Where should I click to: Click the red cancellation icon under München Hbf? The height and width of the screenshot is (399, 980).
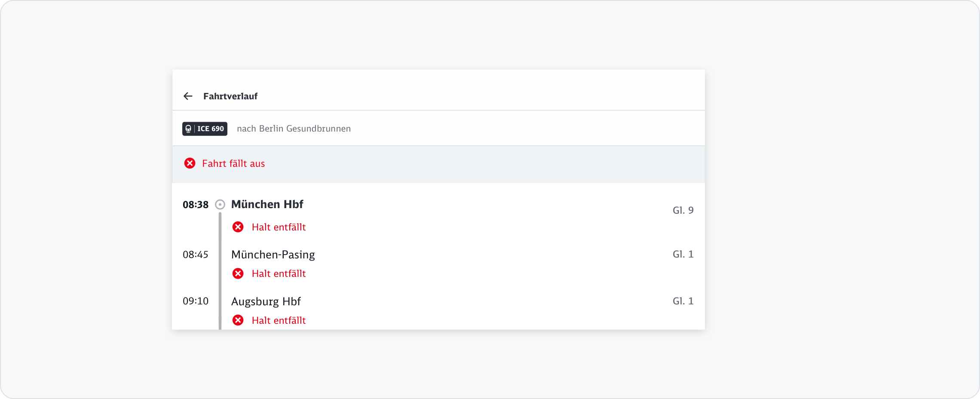[238, 227]
